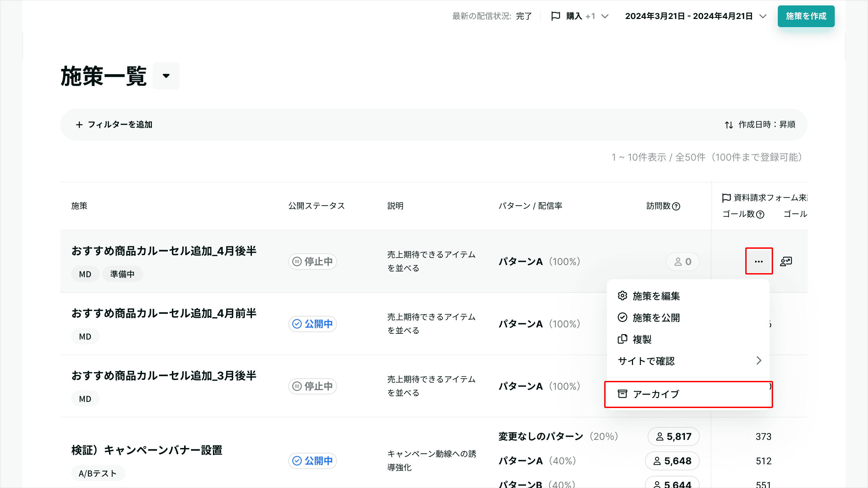Click the plus icon in filter bar
The image size is (868, 488).
pyautogui.click(x=79, y=125)
